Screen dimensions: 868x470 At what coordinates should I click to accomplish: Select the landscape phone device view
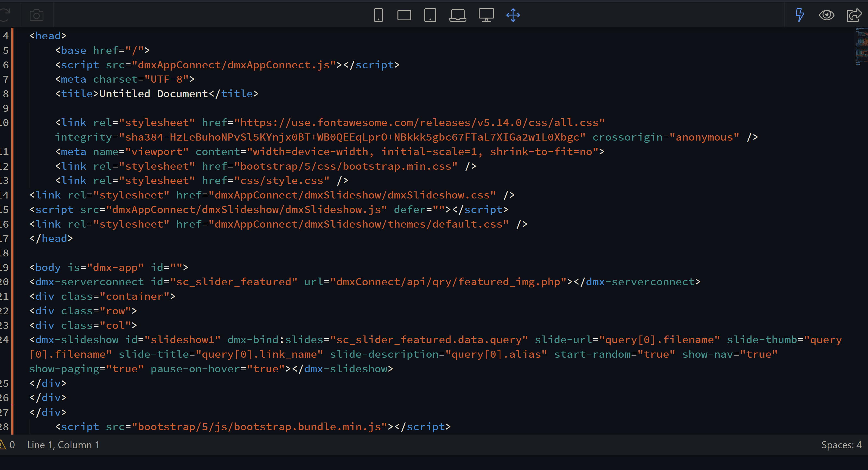click(x=404, y=15)
